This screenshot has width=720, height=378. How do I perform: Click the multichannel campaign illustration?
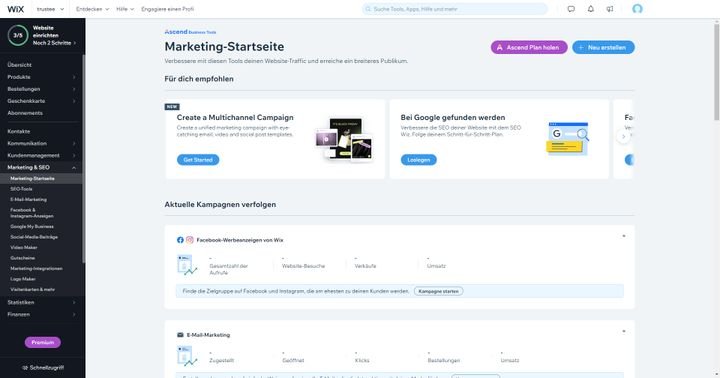tap(344, 139)
